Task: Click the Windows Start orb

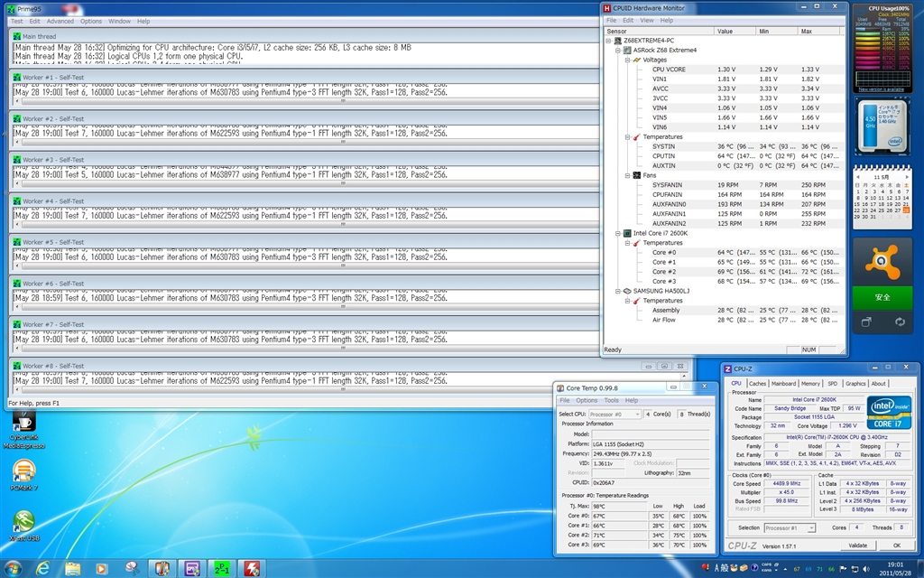Action: [x=13, y=568]
